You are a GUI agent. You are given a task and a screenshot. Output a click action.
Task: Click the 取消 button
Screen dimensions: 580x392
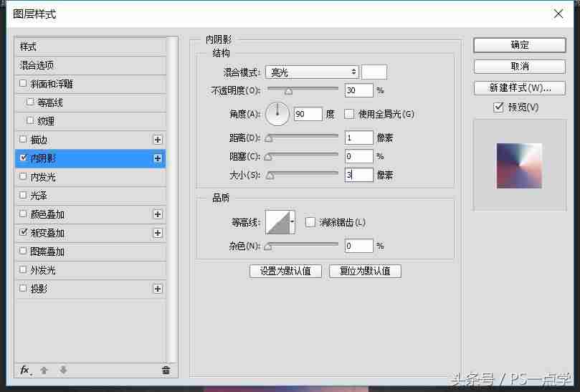(x=520, y=67)
